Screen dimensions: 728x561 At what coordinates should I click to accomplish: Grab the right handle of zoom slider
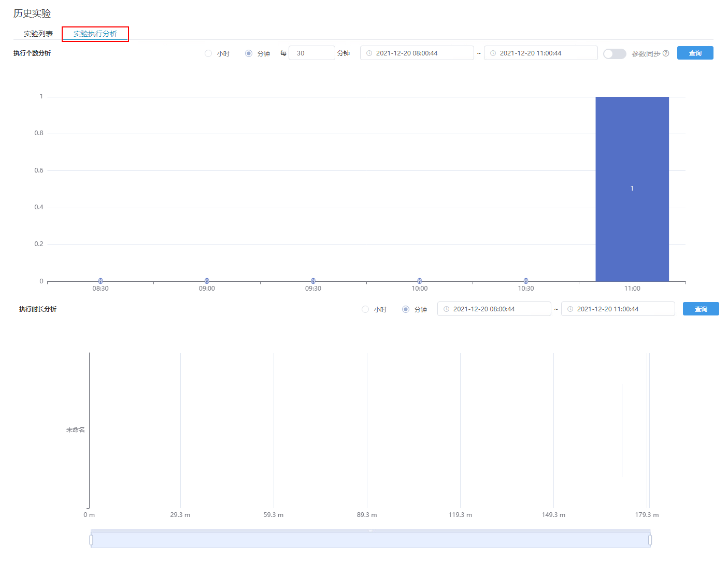(650, 540)
